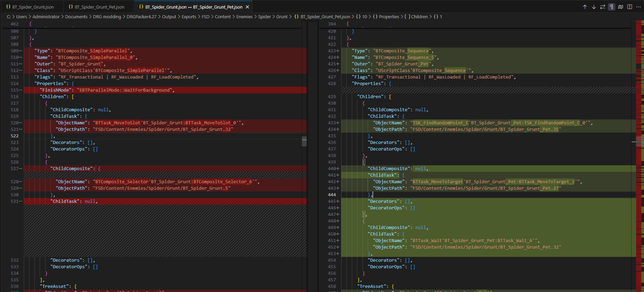The image size is (644, 292).
Task: Jump to the next change arrow
Action: (x=594, y=7)
